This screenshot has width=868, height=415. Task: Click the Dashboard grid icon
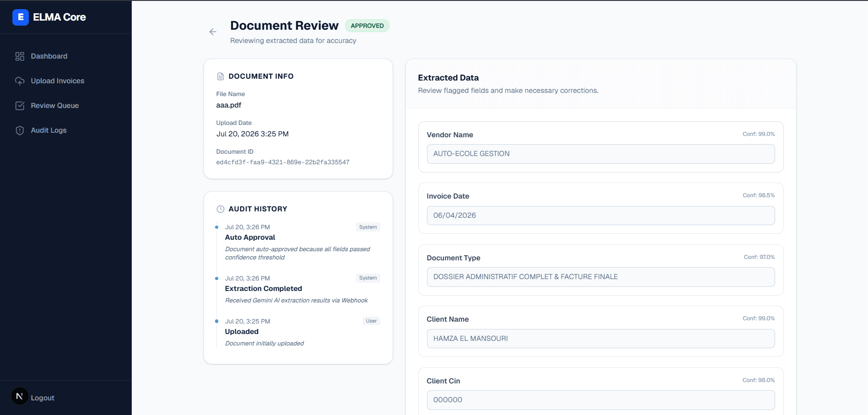click(20, 56)
